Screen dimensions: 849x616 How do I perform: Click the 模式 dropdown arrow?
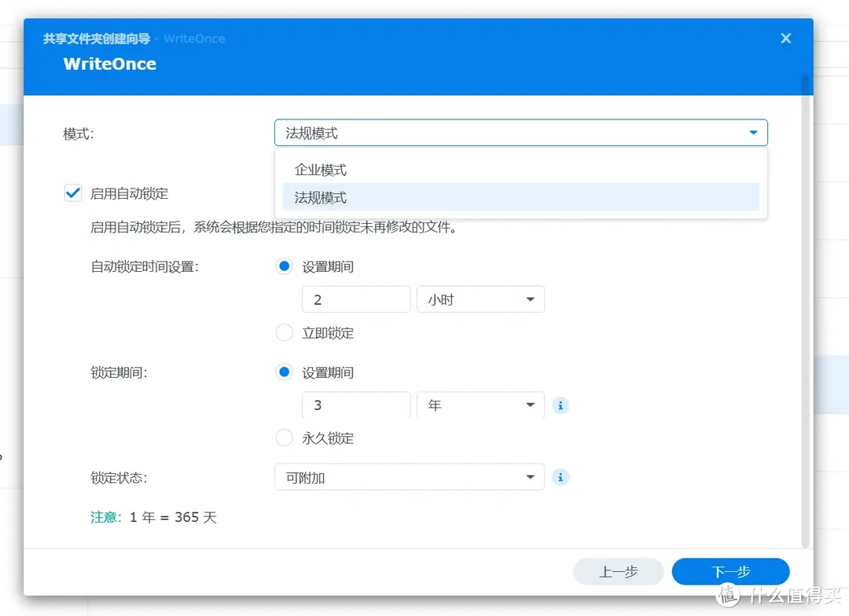753,132
